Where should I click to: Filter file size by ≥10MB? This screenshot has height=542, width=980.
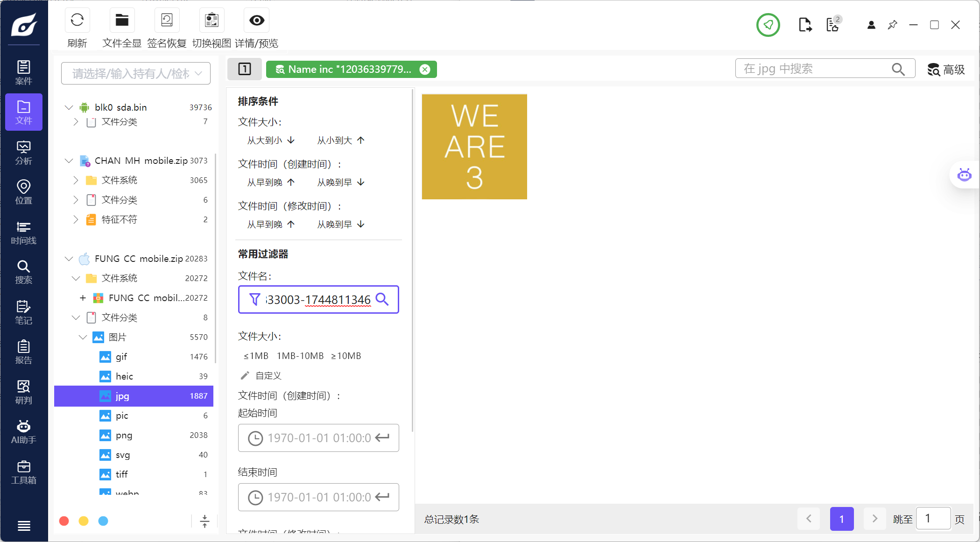coord(346,356)
